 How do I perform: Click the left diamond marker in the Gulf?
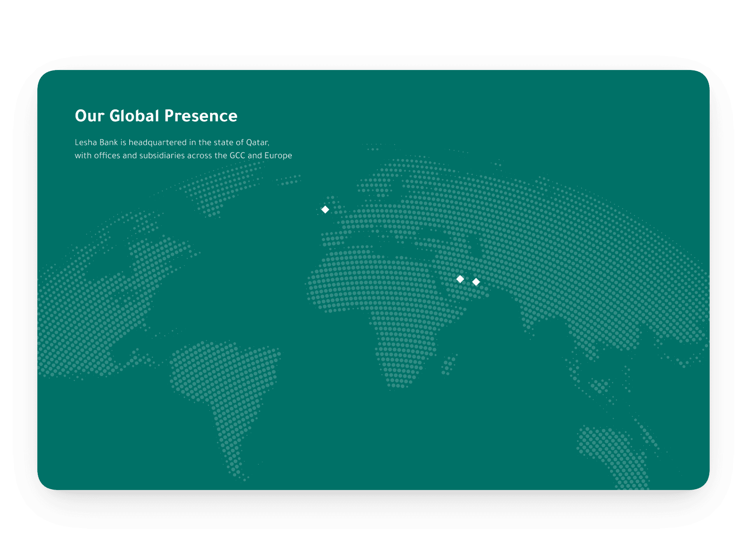click(460, 279)
